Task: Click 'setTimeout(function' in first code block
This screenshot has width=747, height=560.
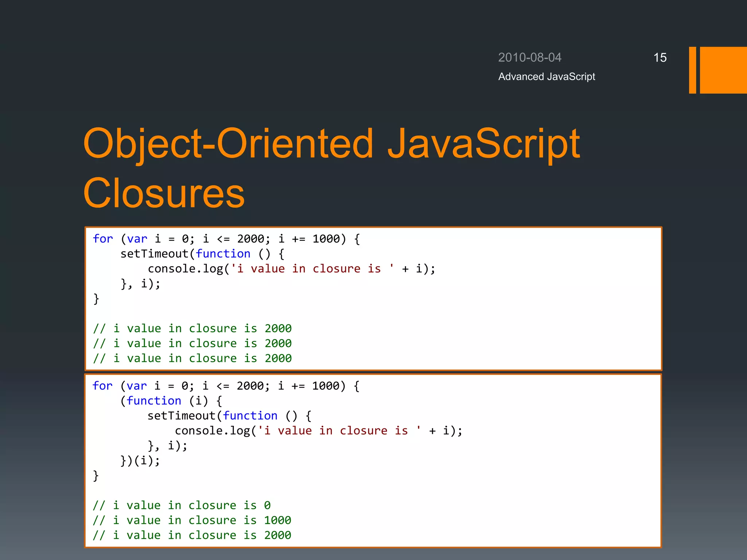Action: click(185, 254)
